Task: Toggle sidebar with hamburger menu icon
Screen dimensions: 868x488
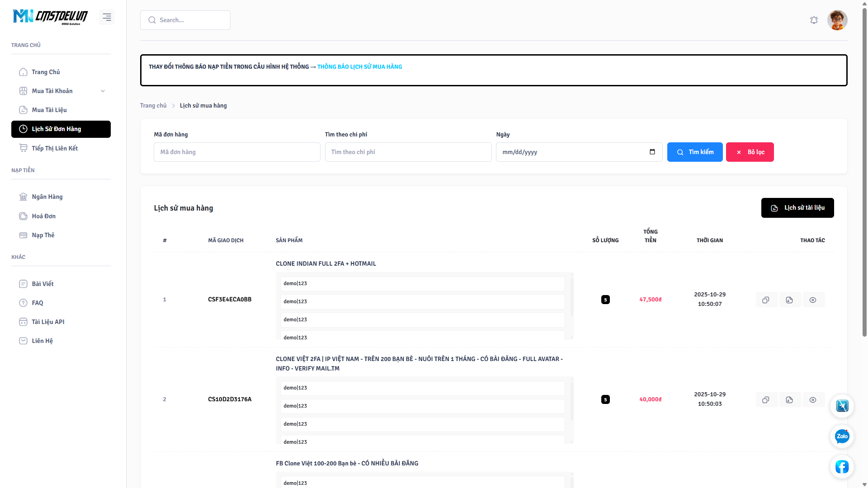Action: pos(107,17)
